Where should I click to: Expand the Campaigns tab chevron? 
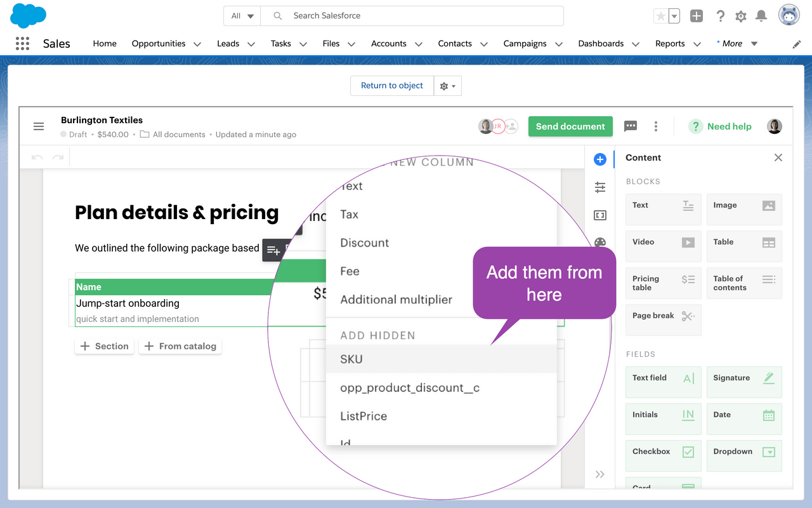click(x=559, y=44)
